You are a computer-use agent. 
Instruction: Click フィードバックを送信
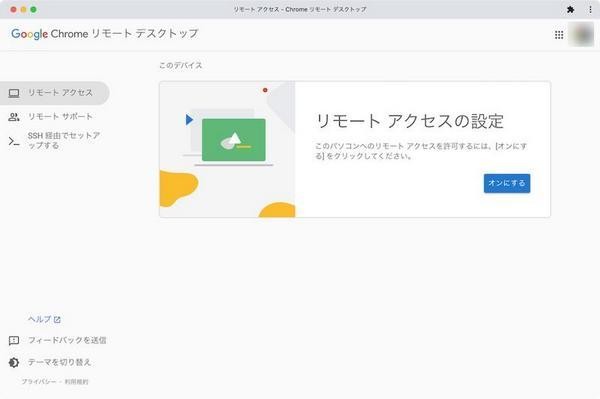(67, 340)
